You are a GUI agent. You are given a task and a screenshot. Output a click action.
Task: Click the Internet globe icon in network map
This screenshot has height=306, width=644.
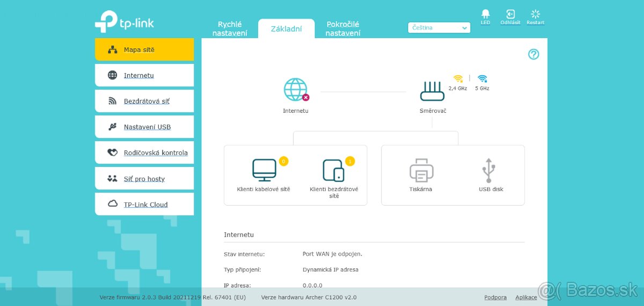[296, 90]
